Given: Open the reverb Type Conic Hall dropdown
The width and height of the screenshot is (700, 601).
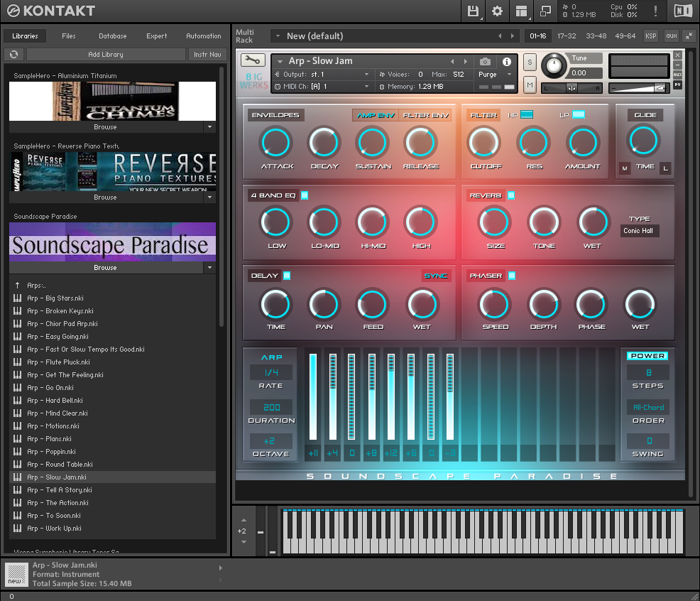Looking at the screenshot, I should coord(638,231).
